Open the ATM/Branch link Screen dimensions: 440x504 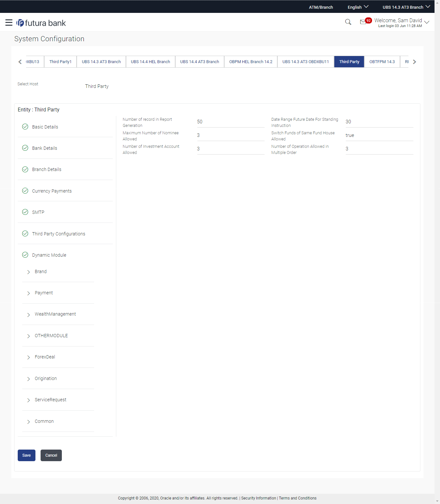321,7
